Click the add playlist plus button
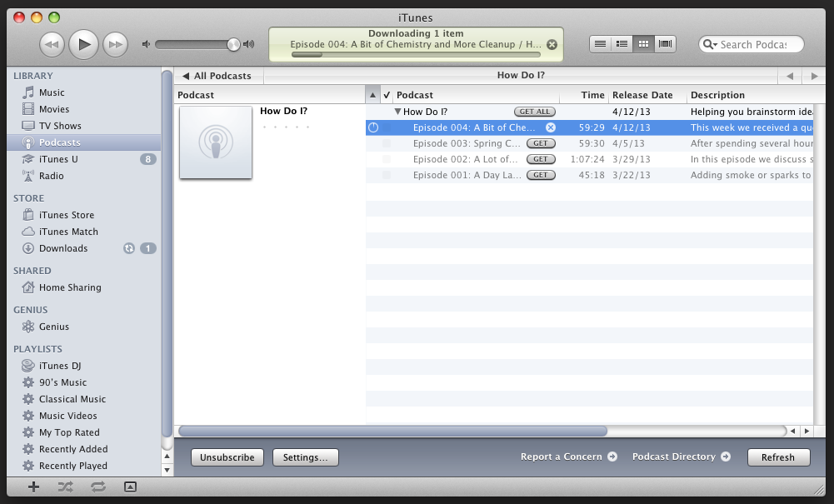This screenshot has width=834, height=504. click(x=33, y=487)
